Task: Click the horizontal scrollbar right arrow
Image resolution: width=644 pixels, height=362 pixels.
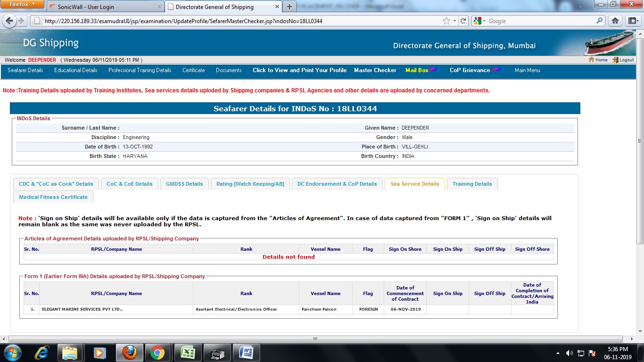Action: click(633, 339)
